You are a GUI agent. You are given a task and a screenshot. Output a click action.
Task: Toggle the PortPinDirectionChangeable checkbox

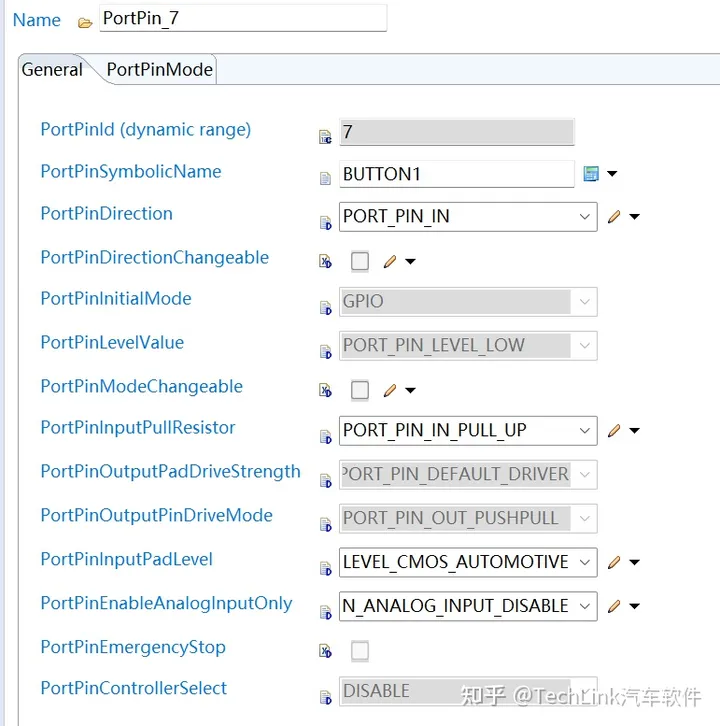tap(360, 261)
